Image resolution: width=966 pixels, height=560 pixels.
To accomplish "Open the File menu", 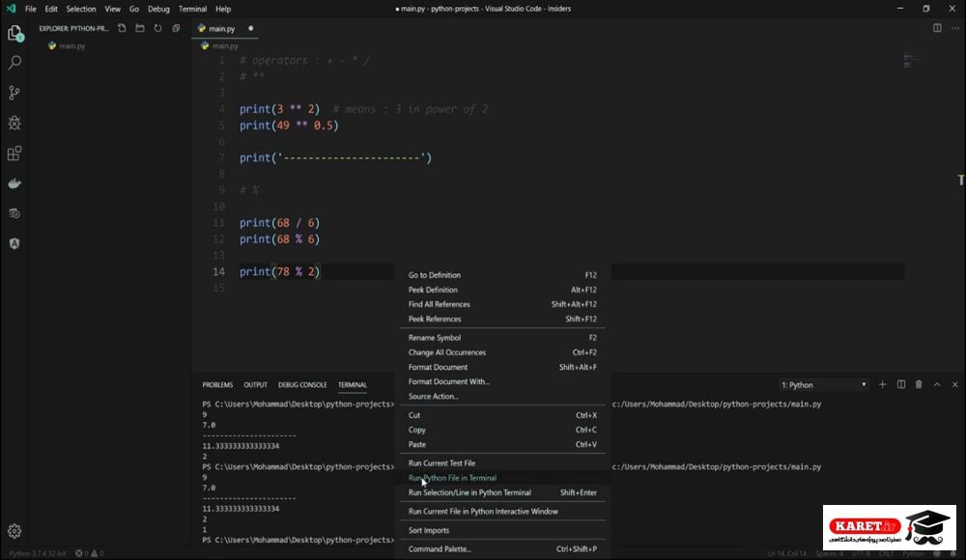I will coord(30,9).
